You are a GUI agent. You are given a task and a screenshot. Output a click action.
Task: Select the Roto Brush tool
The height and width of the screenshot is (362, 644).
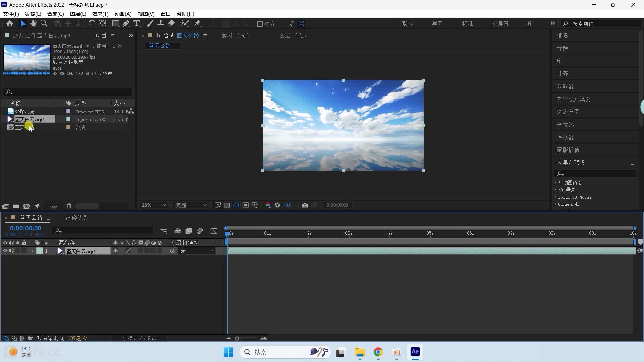(184, 24)
